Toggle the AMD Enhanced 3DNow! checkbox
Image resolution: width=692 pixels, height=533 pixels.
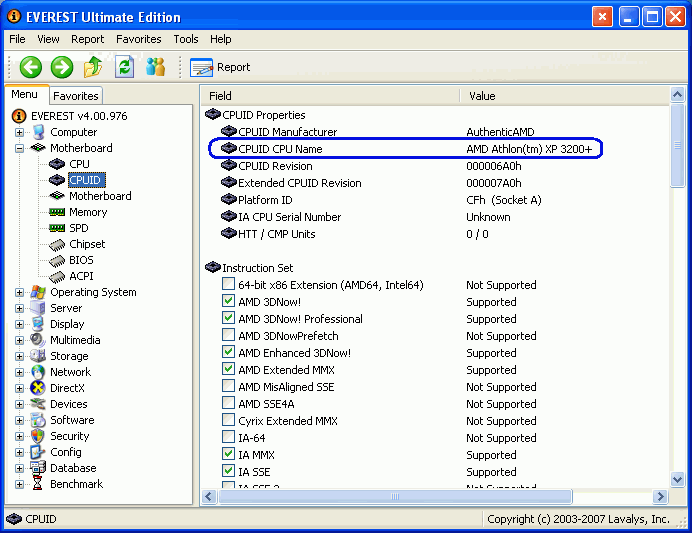(228, 352)
